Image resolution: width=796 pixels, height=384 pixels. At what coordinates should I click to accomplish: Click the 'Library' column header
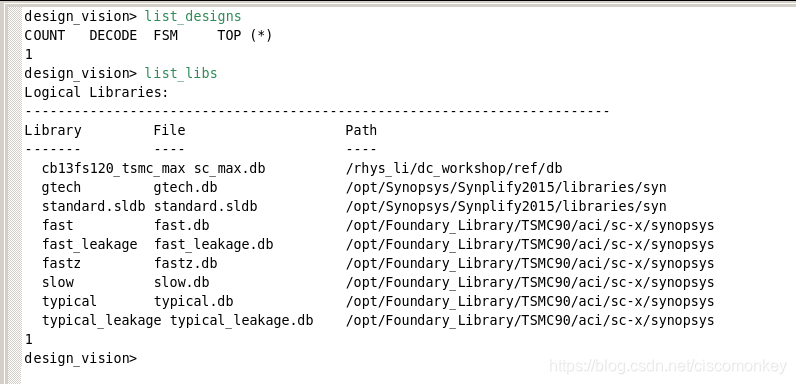coord(53,131)
